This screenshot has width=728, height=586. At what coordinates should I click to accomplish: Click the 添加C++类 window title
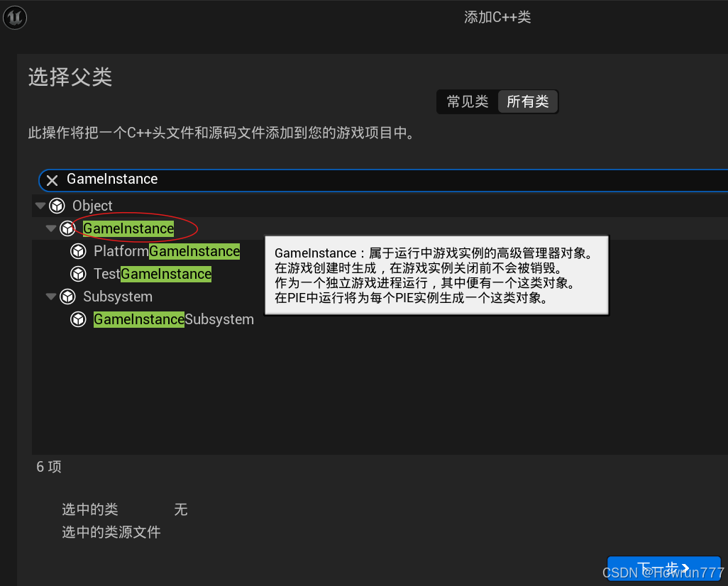coord(497,17)
